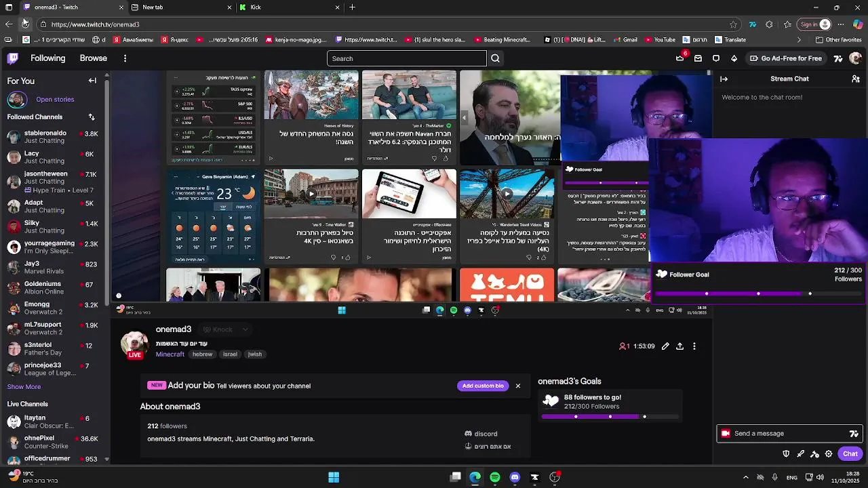Switch to the Browse tab
Viewport: 868px width, 488px height.
(94, 58)
